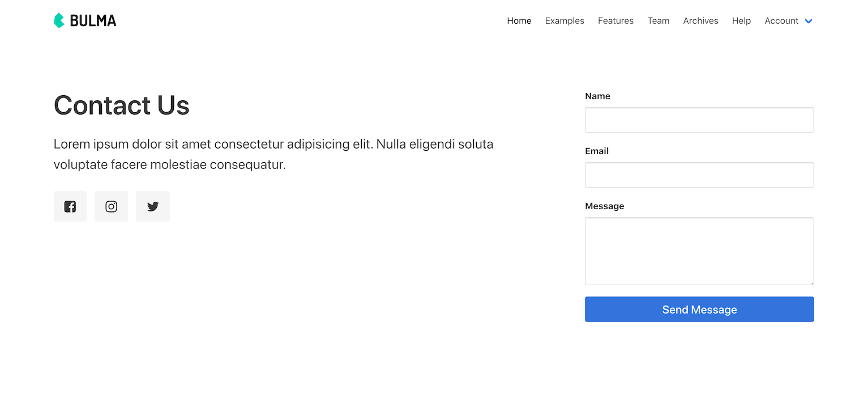Click the Message text area
Screen dimensions: 868x411
pyautogui.click(x=699, y=251)
